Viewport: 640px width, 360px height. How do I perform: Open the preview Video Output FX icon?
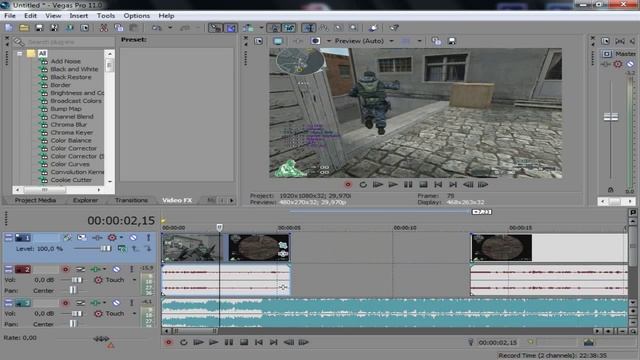298,41
